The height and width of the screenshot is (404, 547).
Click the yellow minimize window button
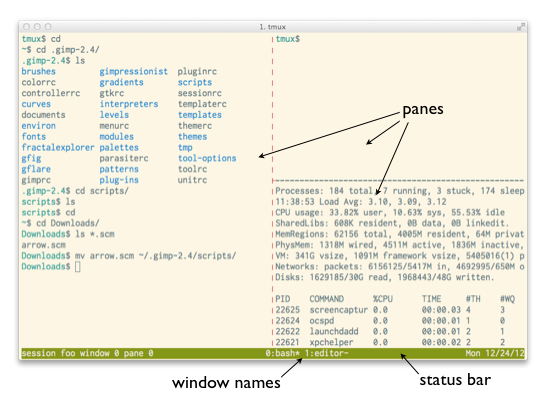pos(37,27)
